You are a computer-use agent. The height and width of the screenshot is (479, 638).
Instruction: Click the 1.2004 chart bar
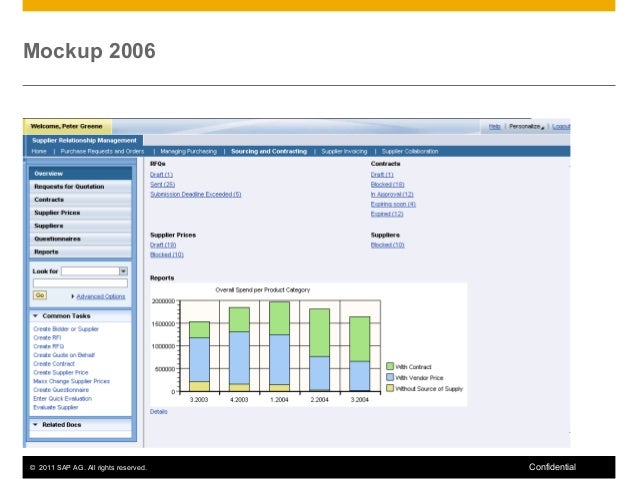pos(280,346)
